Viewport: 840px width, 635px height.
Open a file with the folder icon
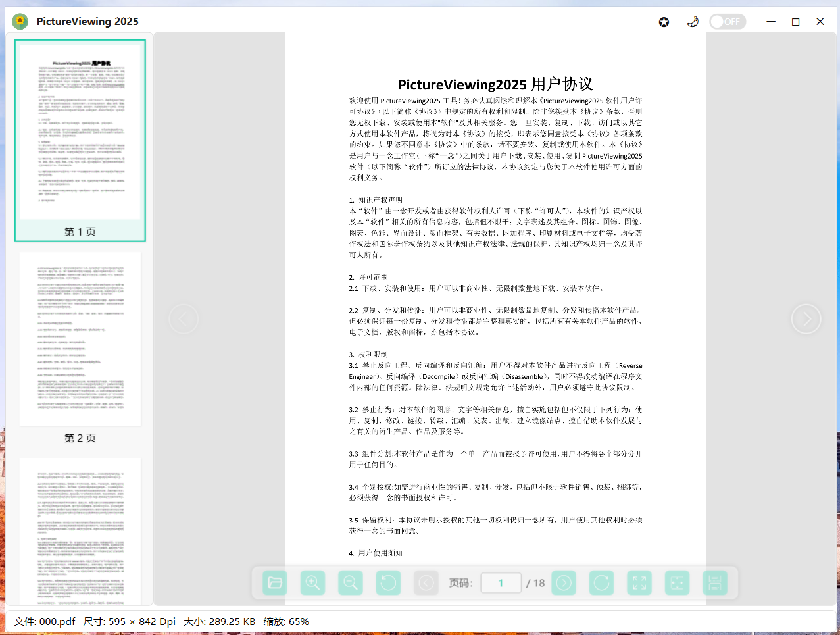click(x=275, y=582)
